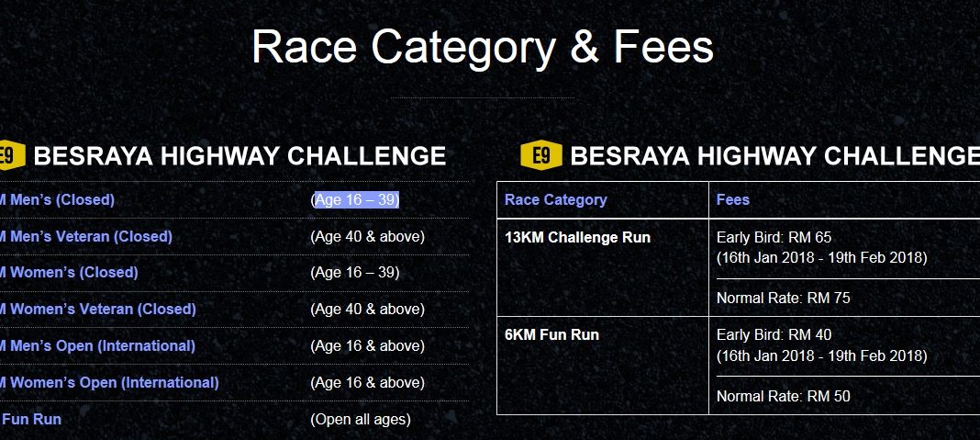The width and height of the screenshot is (980, 440).
Task: Click the 6KM Fun Run cell
Action: click(551, 335)
